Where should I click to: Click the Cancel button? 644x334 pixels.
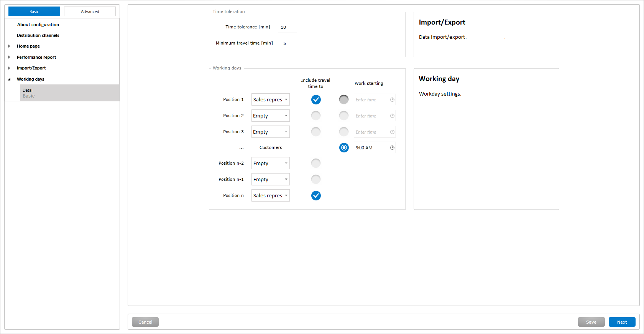145,322
